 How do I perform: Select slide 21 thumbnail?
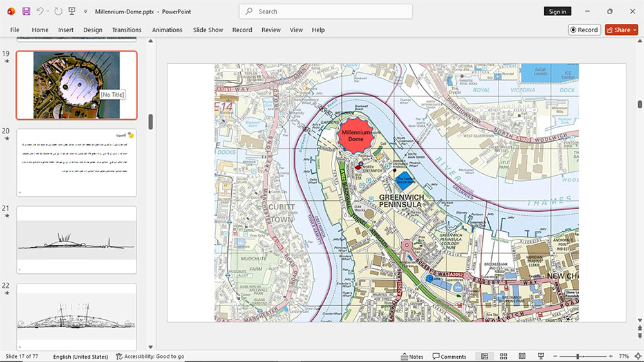[x=77, y=240]
